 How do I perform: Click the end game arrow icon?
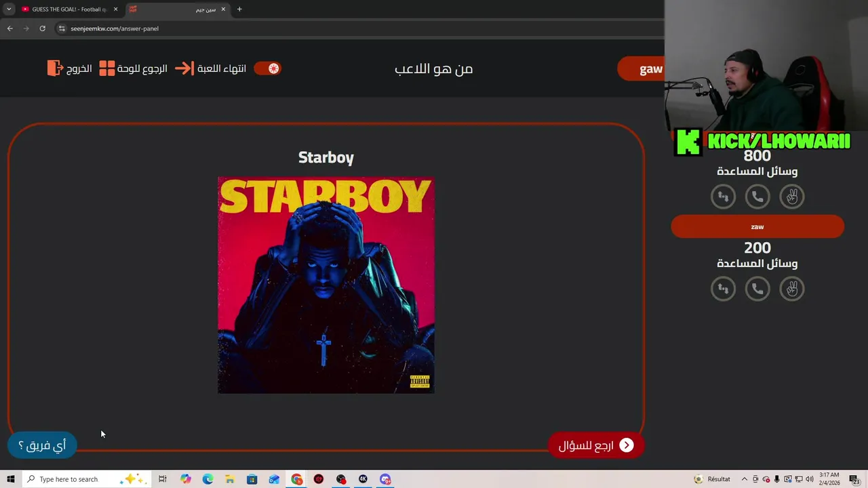pos(184,68)
